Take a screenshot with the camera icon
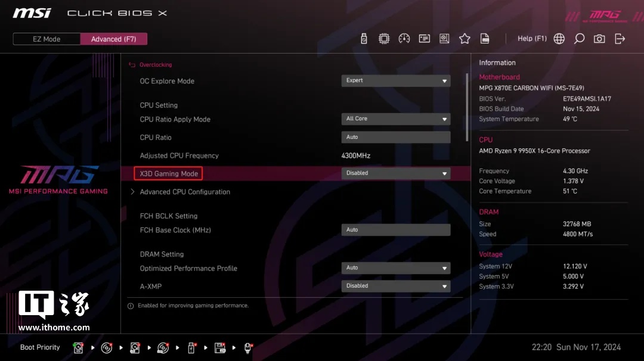644x361 pixels. (x=599, y=39)
